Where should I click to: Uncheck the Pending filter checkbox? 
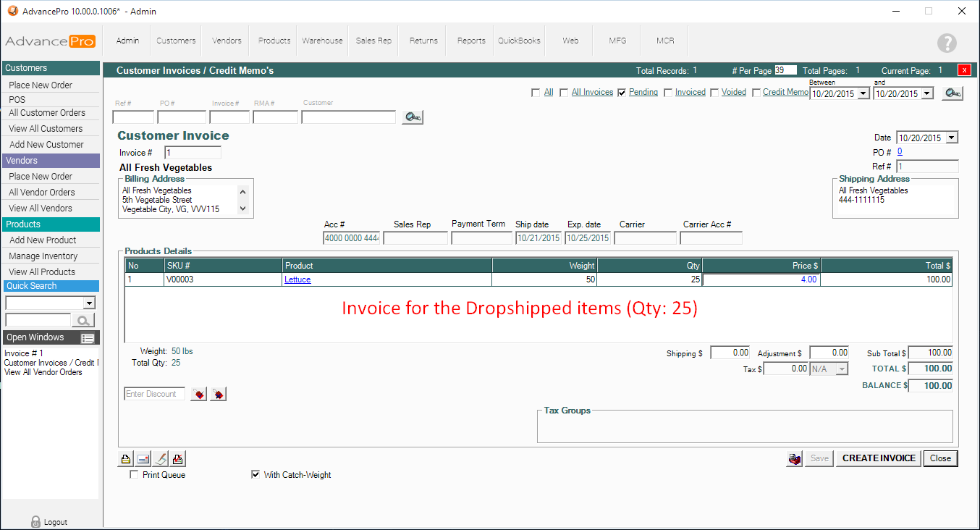(x=622, y=93)
